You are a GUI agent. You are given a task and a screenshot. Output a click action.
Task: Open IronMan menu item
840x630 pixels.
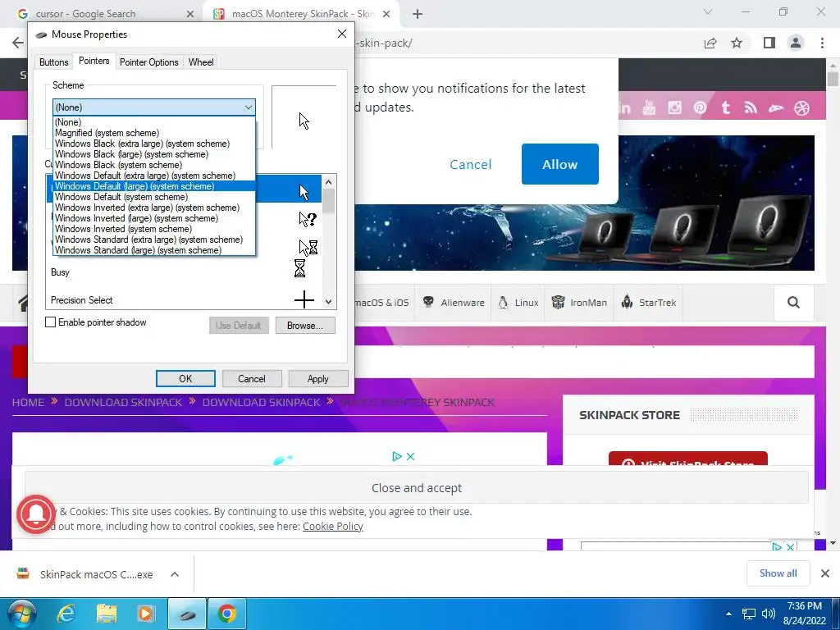(x=579, y=303)
